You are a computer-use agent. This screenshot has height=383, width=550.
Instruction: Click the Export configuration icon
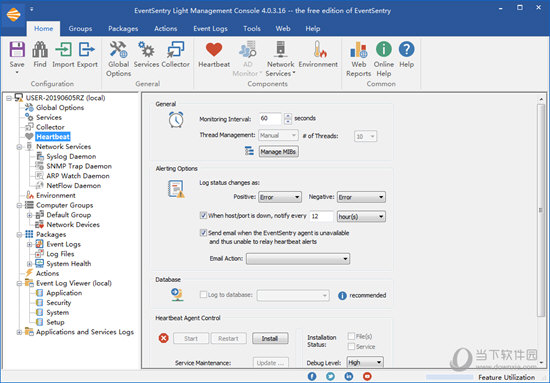[87, 49]
